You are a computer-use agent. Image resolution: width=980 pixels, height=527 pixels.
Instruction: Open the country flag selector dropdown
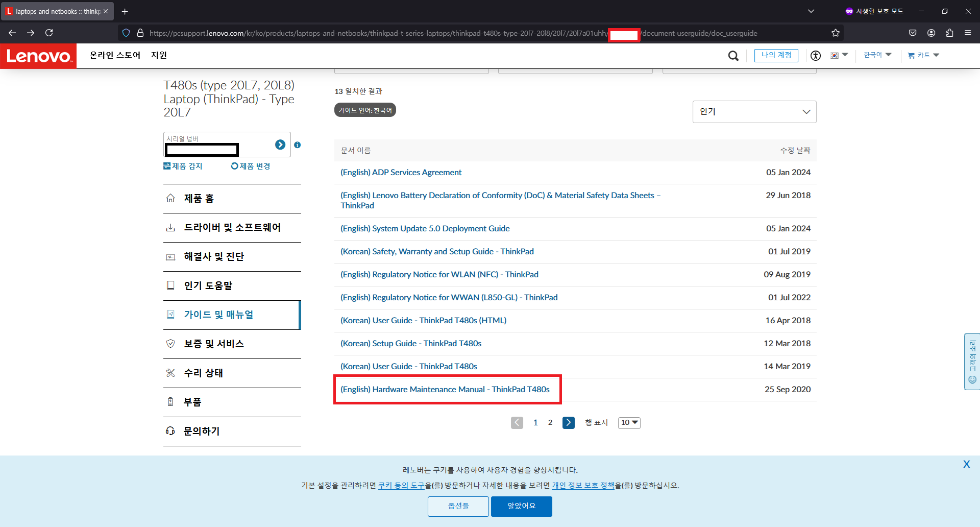(x=839, y=55)
